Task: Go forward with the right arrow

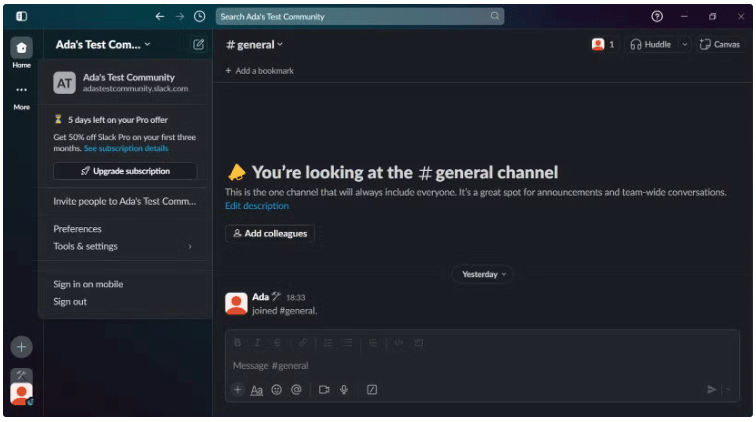Action: 180,16
